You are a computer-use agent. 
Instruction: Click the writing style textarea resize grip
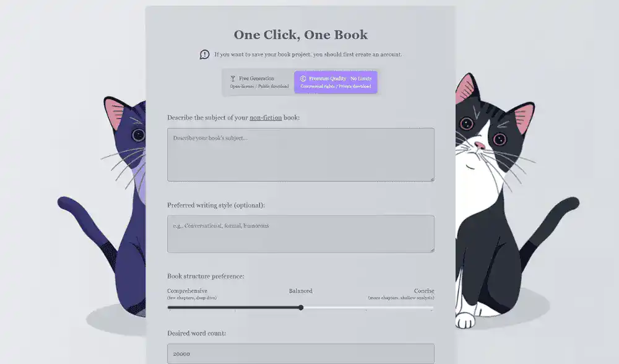[x=432, y=250]
